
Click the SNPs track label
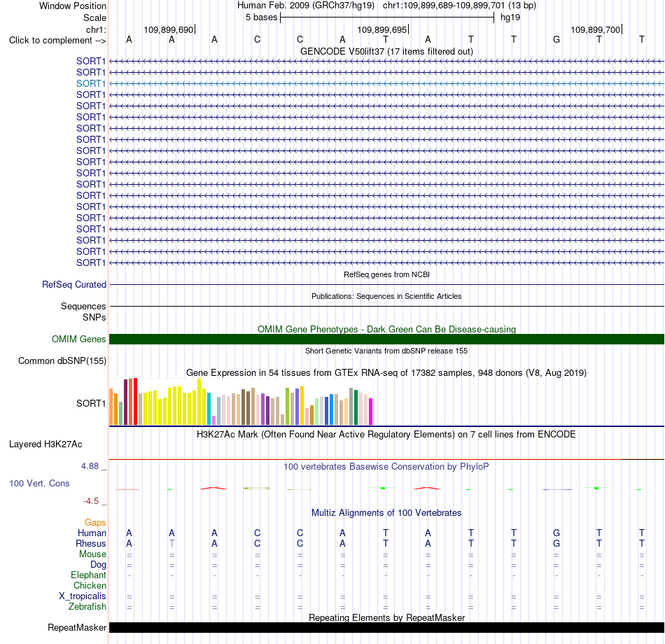[x=94, y=317]
